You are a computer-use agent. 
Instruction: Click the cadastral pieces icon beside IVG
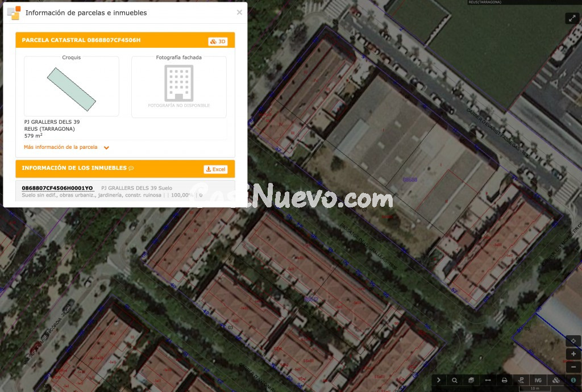tap(555, 380)
